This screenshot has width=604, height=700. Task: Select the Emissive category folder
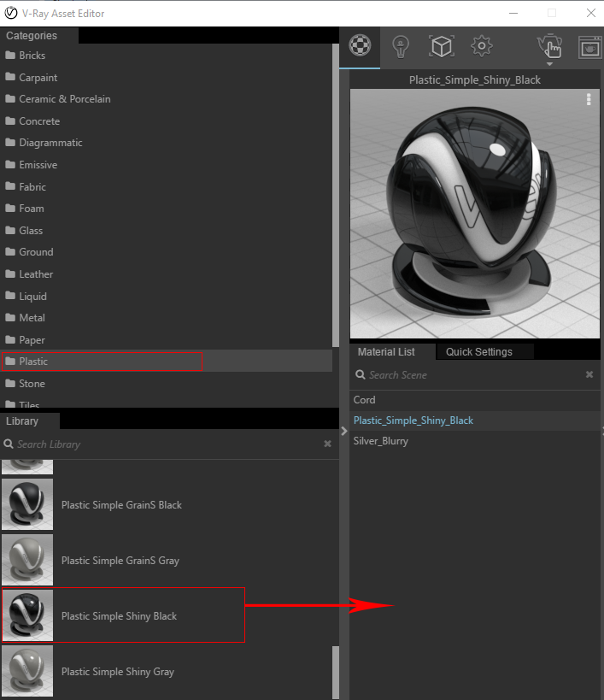tap(167, 165)
